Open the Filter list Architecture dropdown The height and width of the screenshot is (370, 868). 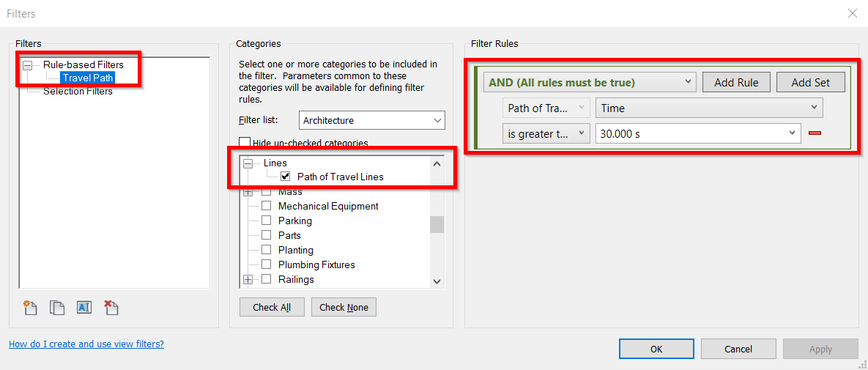pos(372,120)
